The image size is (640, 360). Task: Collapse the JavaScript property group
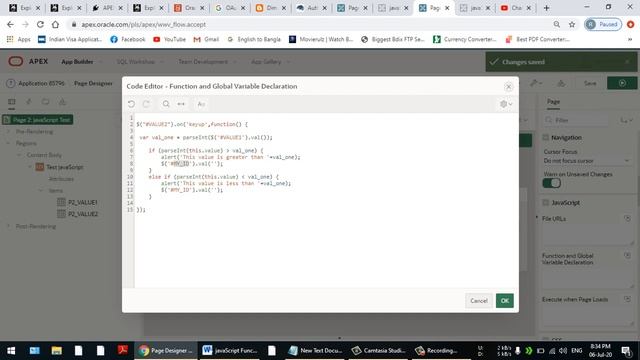pyautogui.click(x=546, y=202)
